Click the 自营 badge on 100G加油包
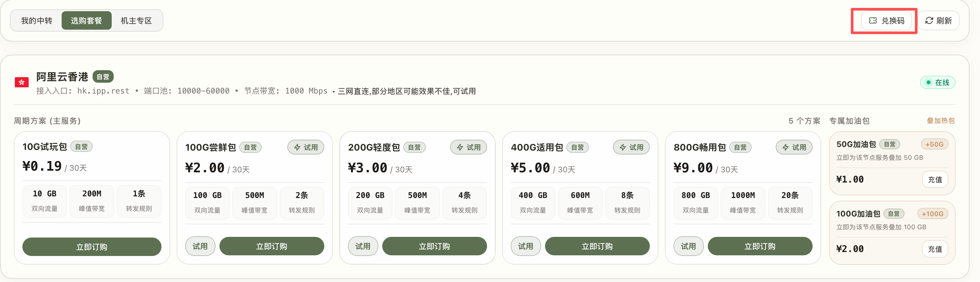This screenshot has height=282, width=980. pos(894,214)
